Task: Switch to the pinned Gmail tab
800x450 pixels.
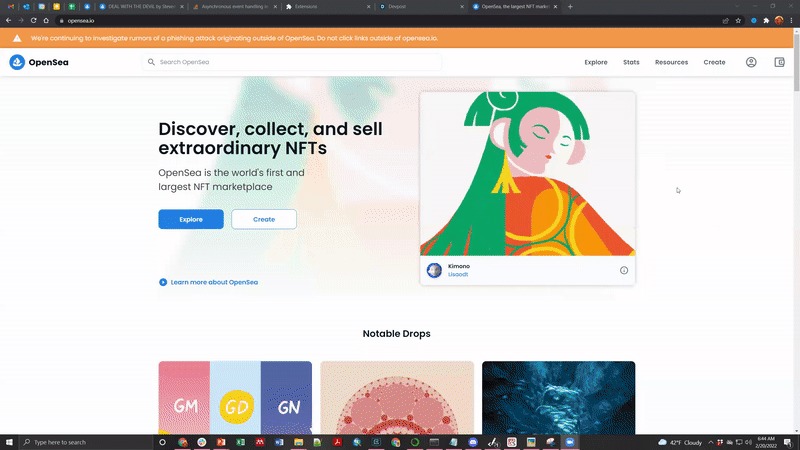Action: [11, 7]
